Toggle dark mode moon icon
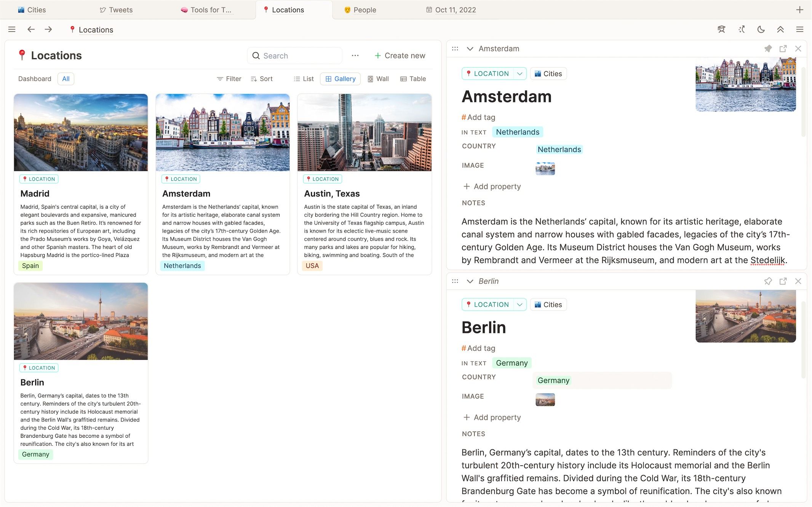This screenshot has height=507, width=812. click(x=761, y=29)
